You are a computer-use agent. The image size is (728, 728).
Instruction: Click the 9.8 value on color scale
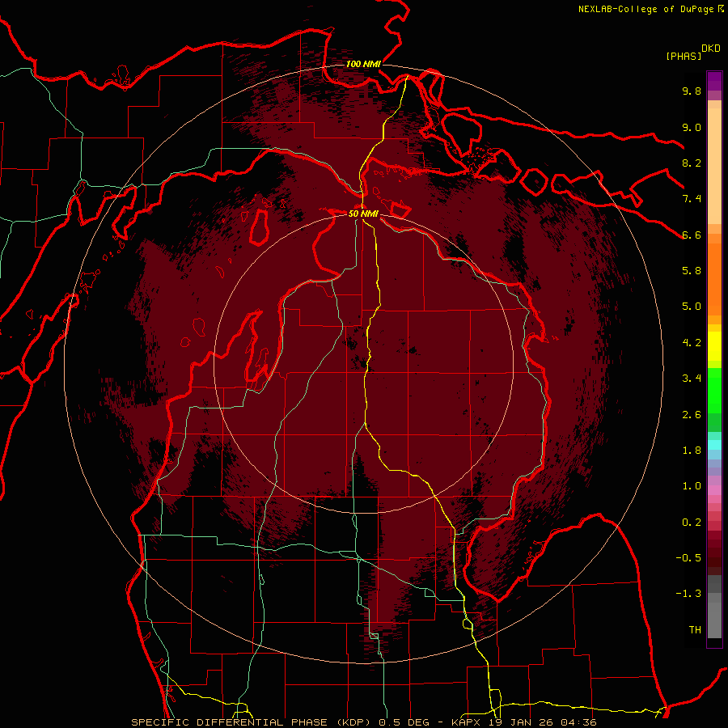pyautogui.click(x=692, y=91)
